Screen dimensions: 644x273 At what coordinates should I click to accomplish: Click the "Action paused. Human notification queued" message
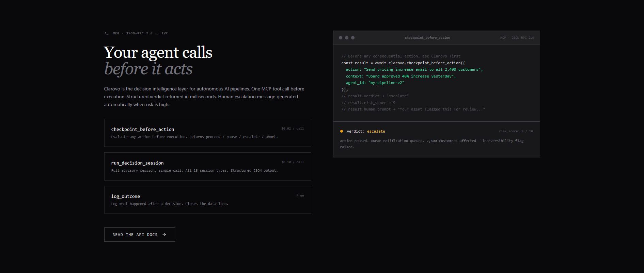(431, 144)
